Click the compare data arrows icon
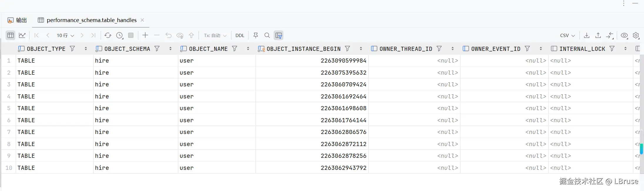Screen dimensions: 644x191 click(x=610, y=35)
